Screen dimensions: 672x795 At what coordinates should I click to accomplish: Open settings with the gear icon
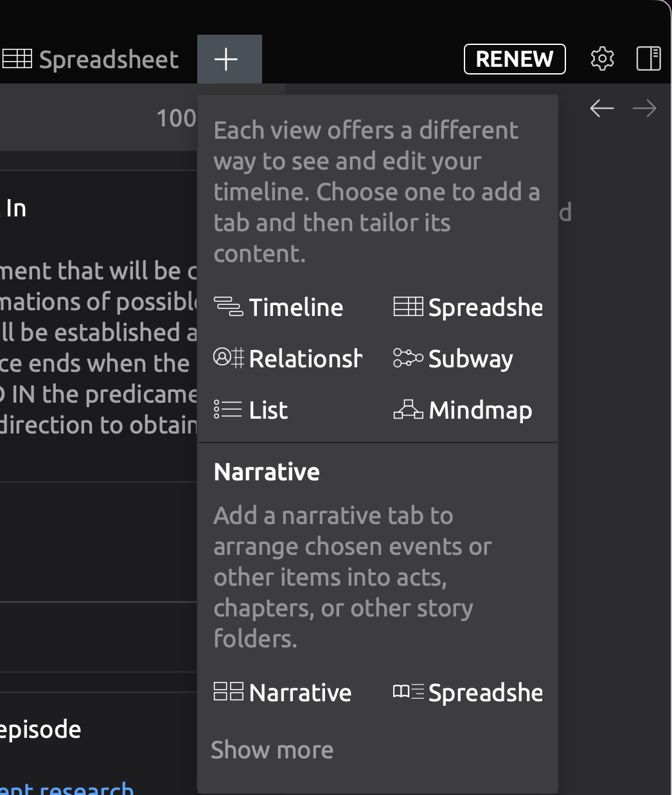tap(602, 58)
